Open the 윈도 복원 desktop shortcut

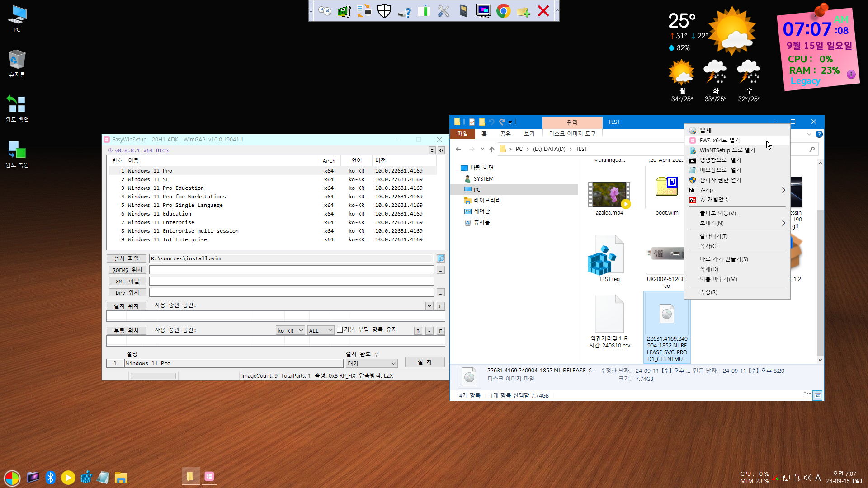pos(17,154)
